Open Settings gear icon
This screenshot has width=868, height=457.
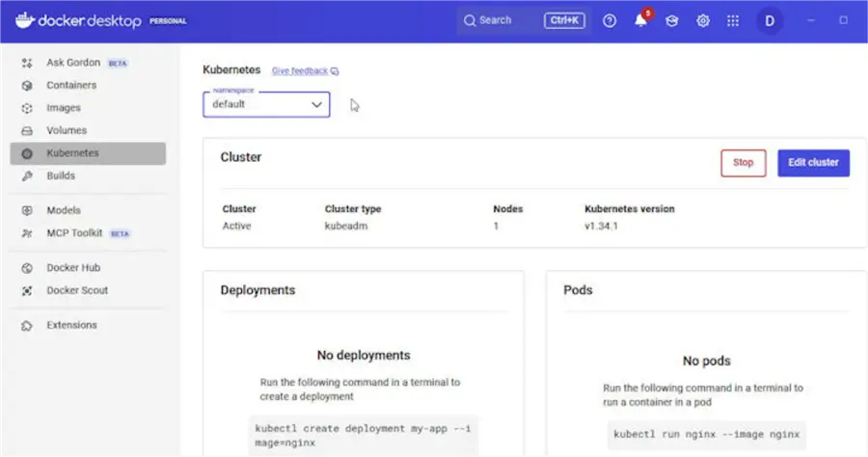tap(703, 21)
